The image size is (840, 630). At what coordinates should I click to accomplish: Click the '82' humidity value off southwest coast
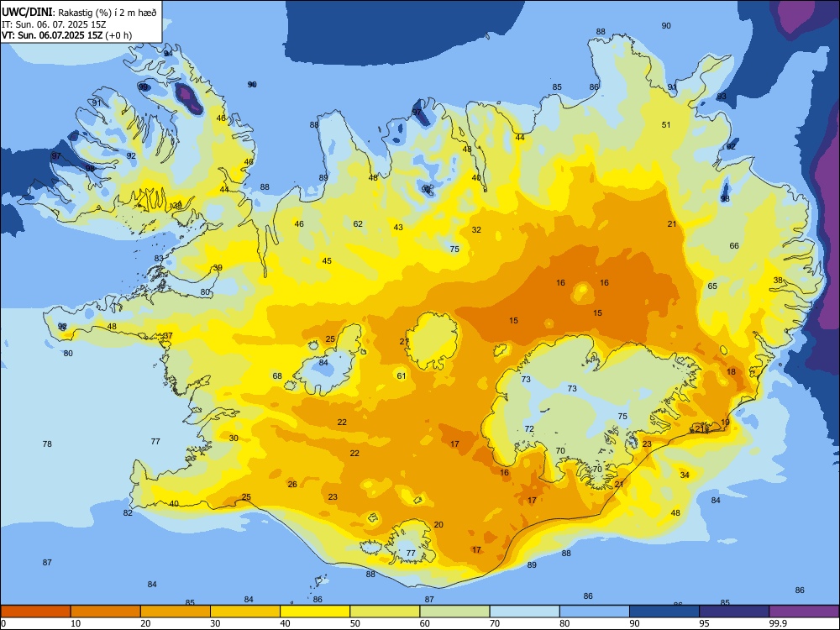(x=128, y=512)
